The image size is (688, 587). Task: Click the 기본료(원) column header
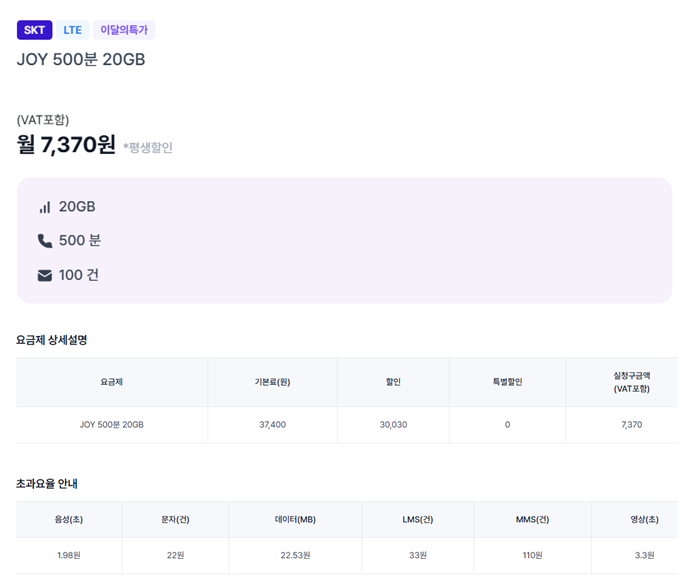coord(272,382)
